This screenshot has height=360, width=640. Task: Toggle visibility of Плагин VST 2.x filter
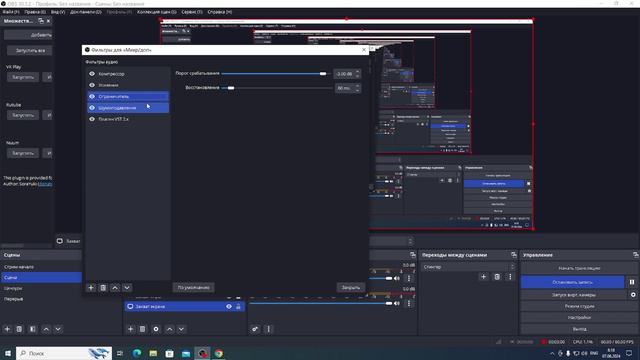(x=92, y=119)
